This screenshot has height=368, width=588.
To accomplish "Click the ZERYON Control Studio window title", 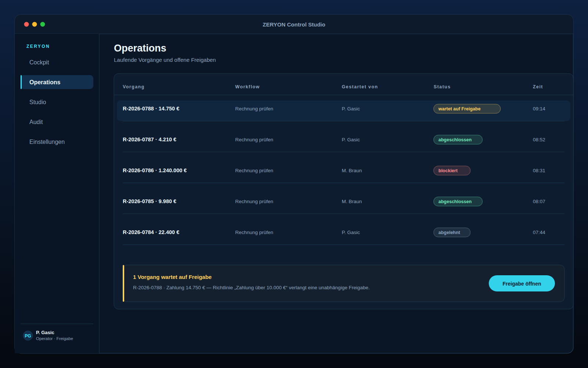I will [x=294, y=25].
